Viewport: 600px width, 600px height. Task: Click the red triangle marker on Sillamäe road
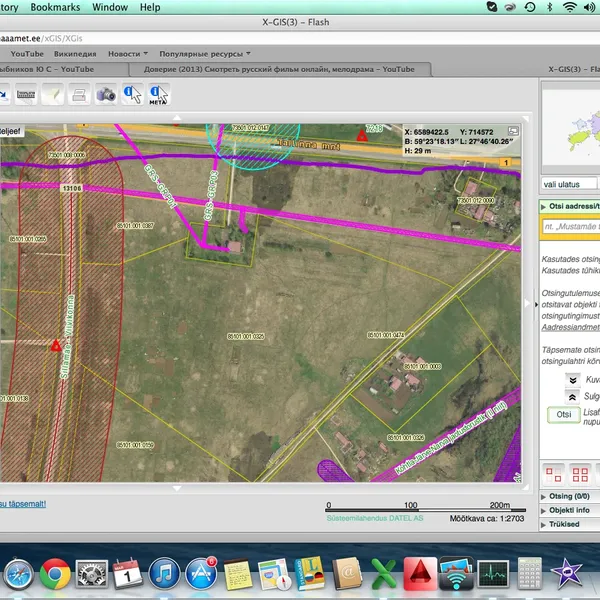(x=56, y=346)
